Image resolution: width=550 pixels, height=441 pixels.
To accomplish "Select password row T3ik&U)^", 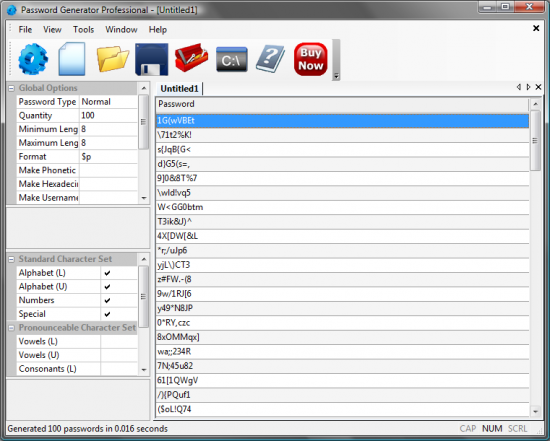I will pyautogui.click(x=342, y=221).
